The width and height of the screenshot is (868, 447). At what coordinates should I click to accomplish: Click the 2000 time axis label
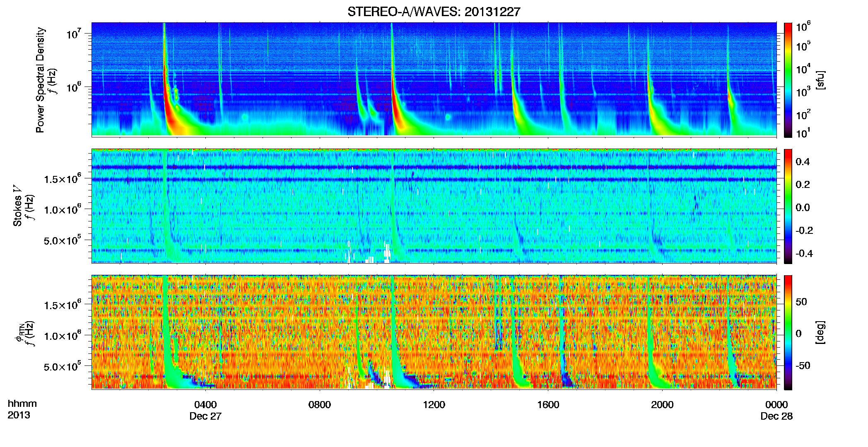click(x=662, y=404)
